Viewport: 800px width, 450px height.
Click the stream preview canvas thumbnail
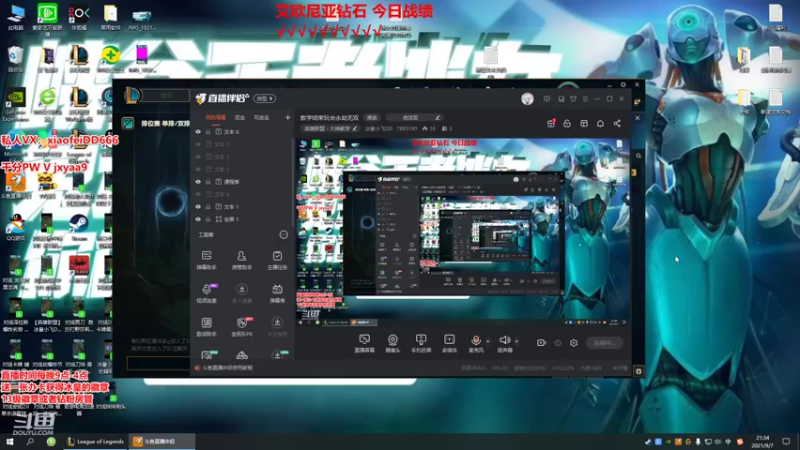coord(462,232)
